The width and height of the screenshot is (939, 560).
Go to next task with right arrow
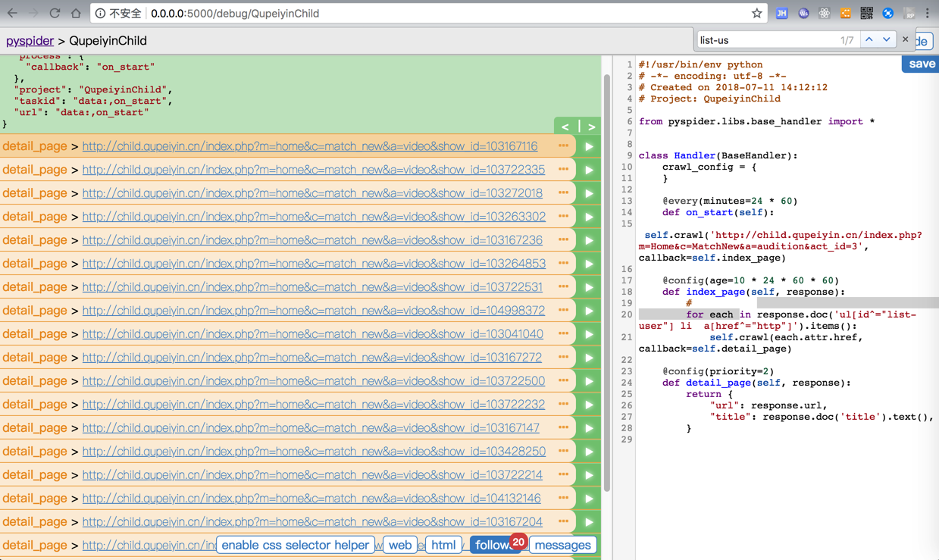tap(591, 127)
